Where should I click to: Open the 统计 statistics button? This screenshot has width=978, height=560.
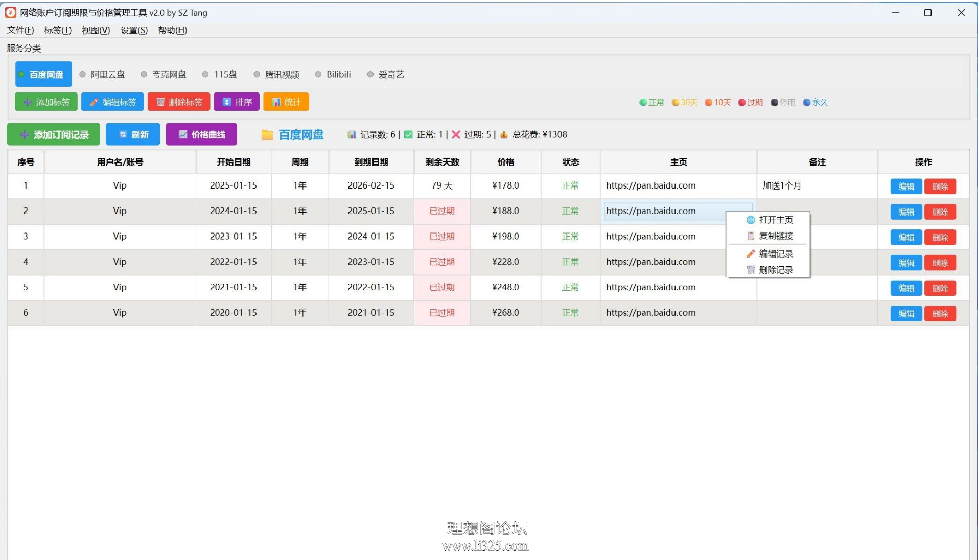[x=286, y=102]
